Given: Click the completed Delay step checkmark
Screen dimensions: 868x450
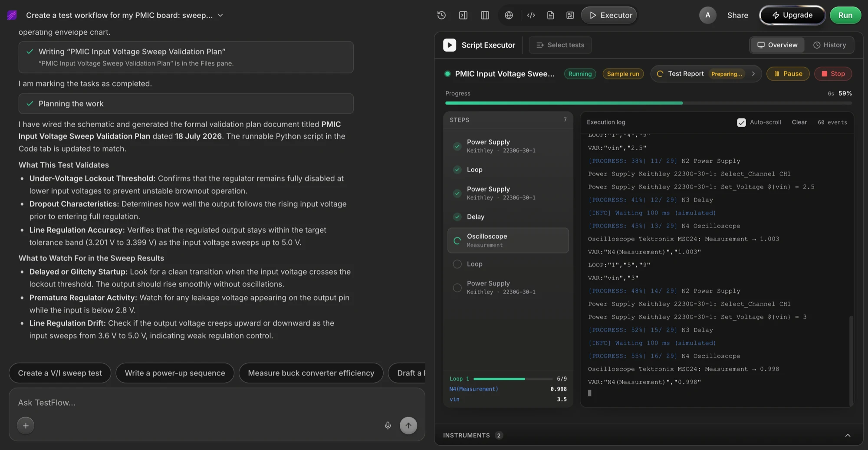Looking at the screenshot, I should 457,217.
